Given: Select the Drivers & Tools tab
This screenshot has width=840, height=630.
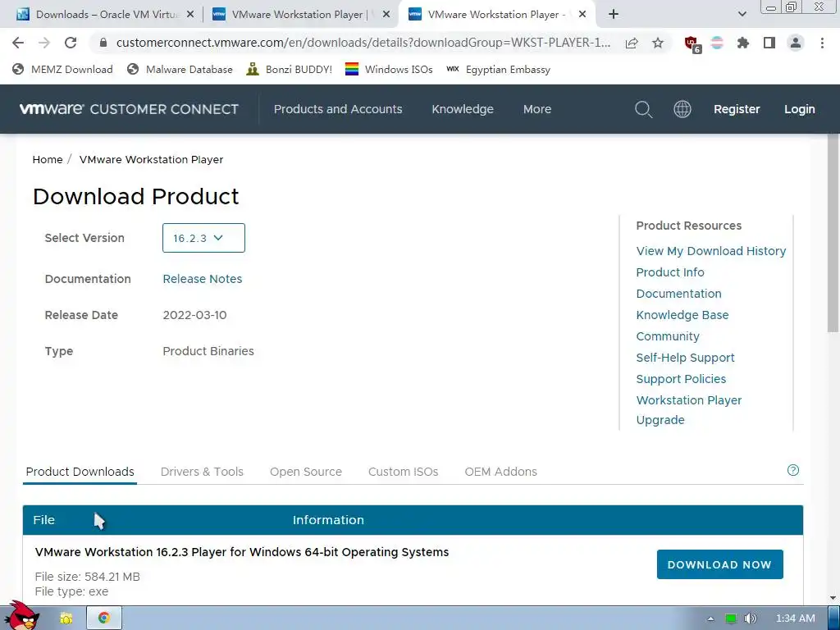Looking at the screenshot, I should [x=202, y=472].
